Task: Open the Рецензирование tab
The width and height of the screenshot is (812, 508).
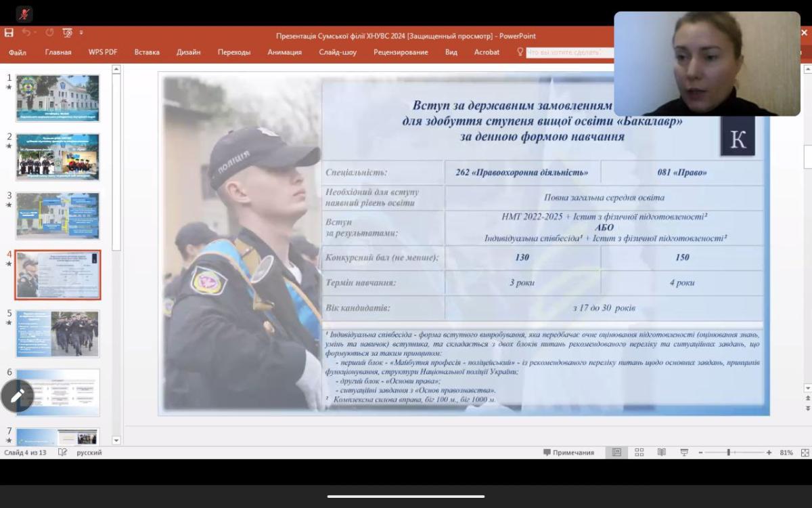Action: point(401,52)
